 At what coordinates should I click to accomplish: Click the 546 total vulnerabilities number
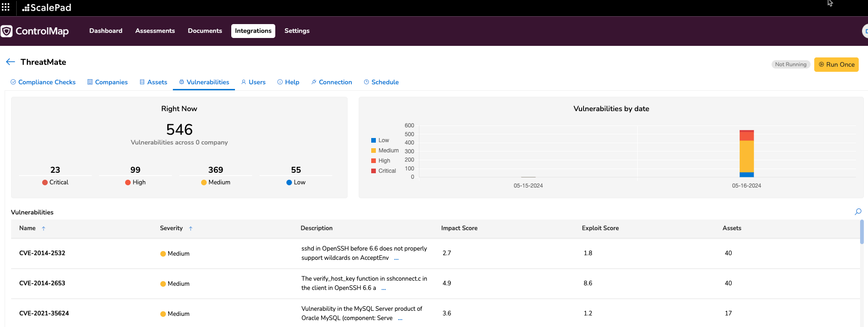pos(179,129)
